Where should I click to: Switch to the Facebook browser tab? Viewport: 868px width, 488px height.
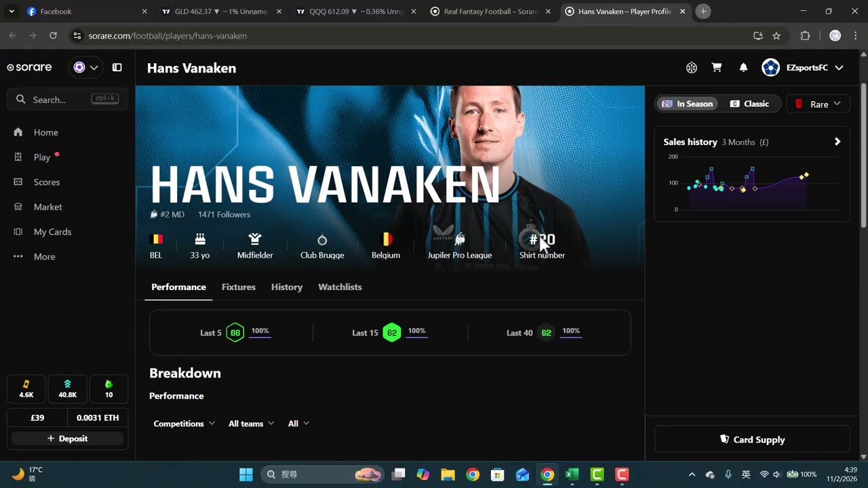pyautogui.click(x=85, y=12)
